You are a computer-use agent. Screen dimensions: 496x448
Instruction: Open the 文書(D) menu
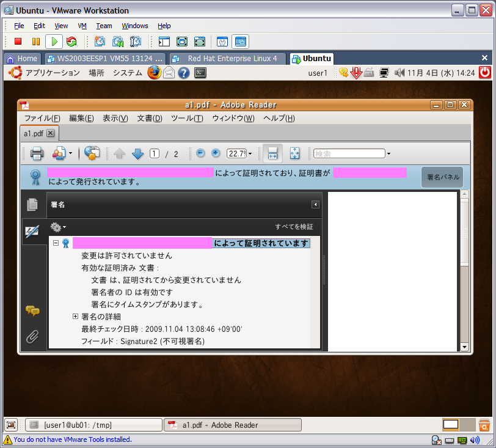coord(150,119)
